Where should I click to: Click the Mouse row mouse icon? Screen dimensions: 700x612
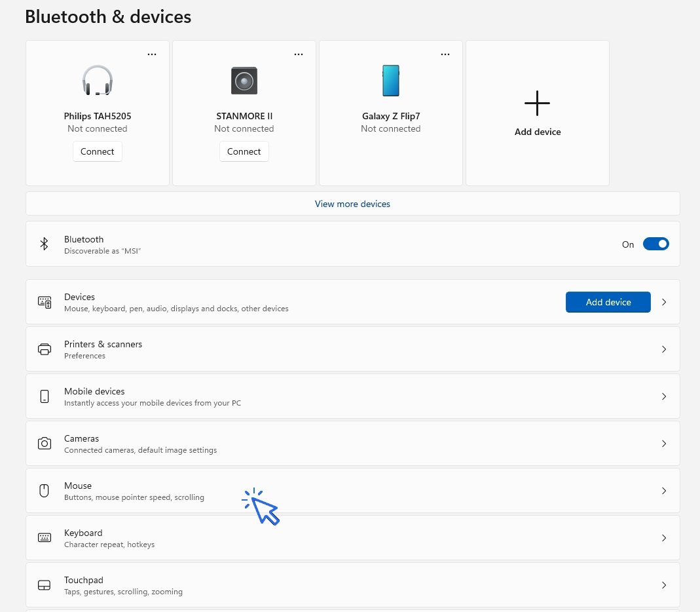point(44,491)
